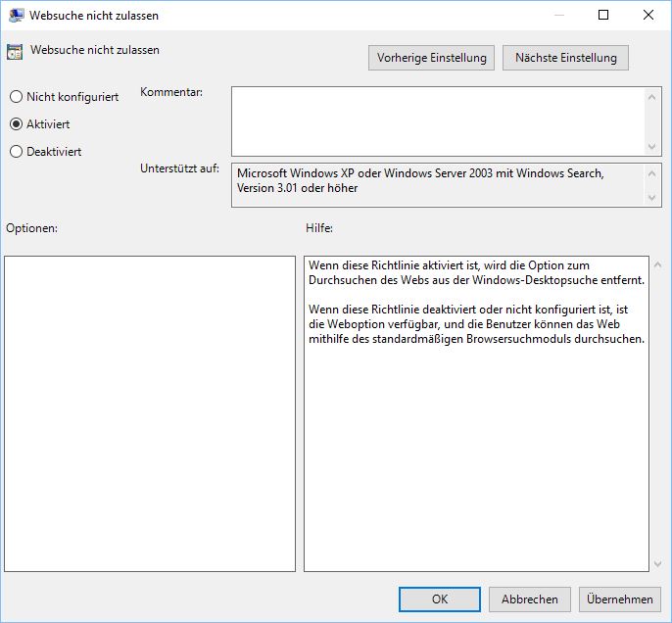Image resolution: width=672 pixels, height=623 pixels.
Task: Go to Vorherige Einstellung
Action: point(431,58)
